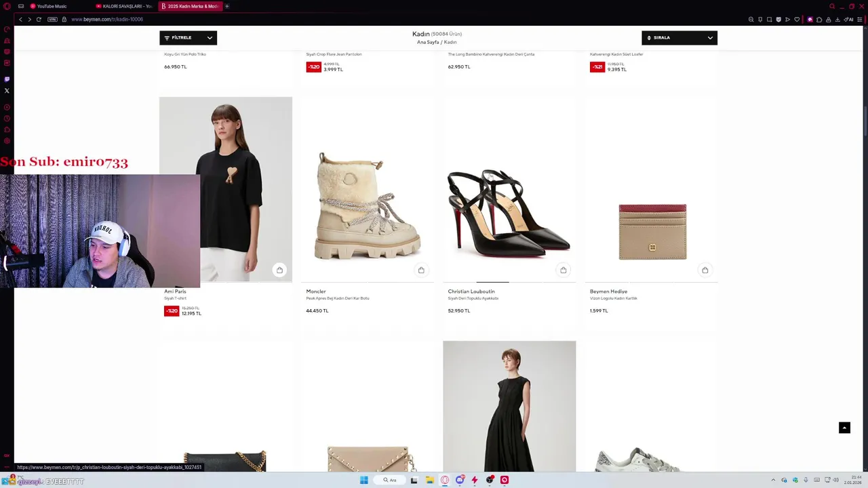Open the easy setup sliders icon
The image size is (868, 488).
[x=860, y=19]
